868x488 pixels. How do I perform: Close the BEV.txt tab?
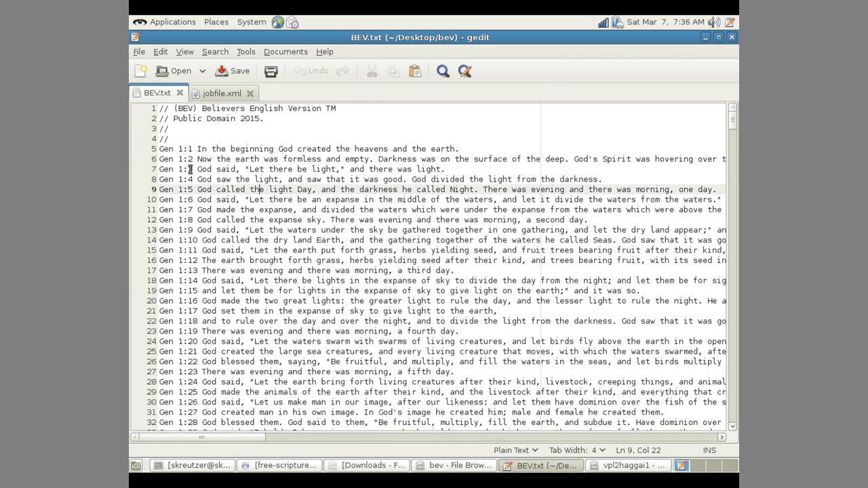(180, 93)
